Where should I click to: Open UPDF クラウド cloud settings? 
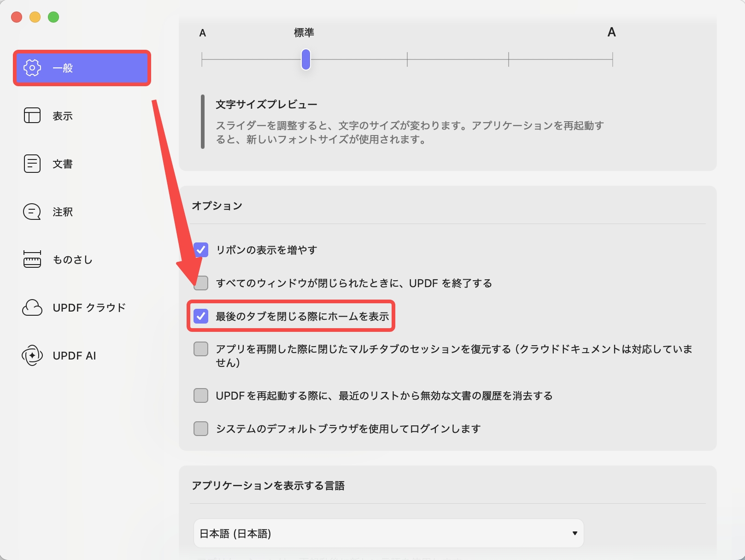click(x=88, y=307)
